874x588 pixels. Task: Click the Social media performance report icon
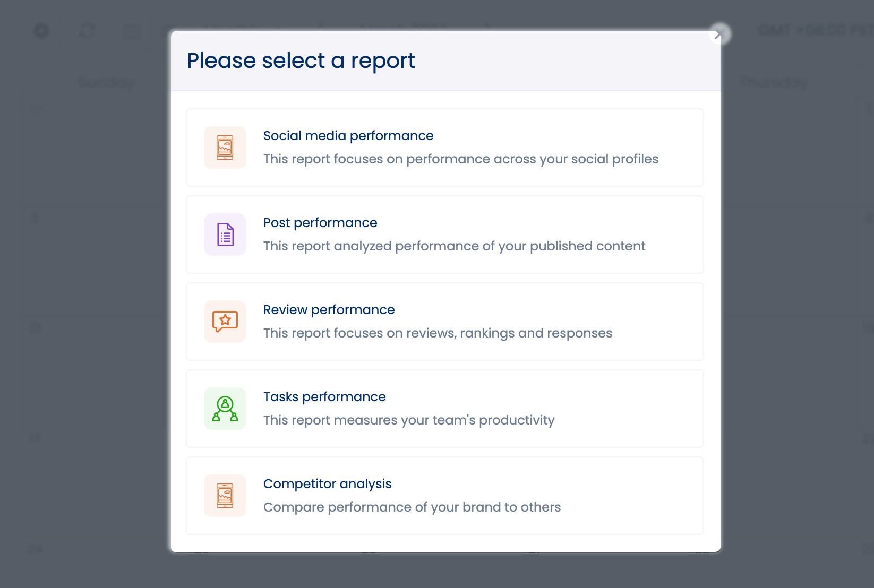pyautogui.click(x=225, y=148)
